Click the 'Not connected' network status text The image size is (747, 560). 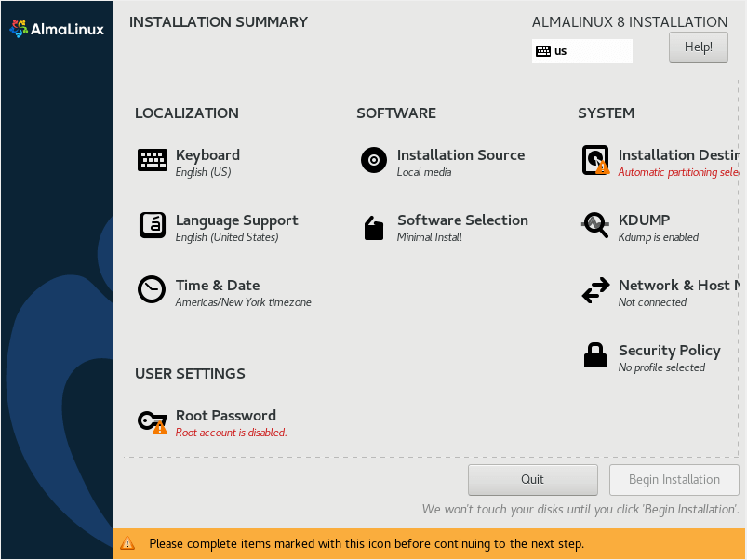pos(652,302)
